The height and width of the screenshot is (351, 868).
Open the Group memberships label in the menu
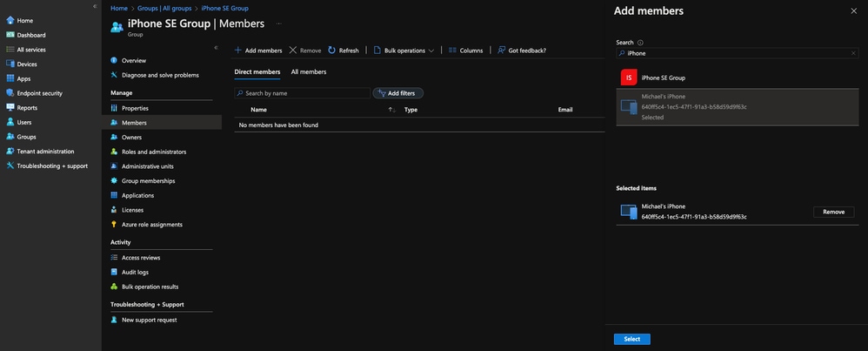pos(149,181)
